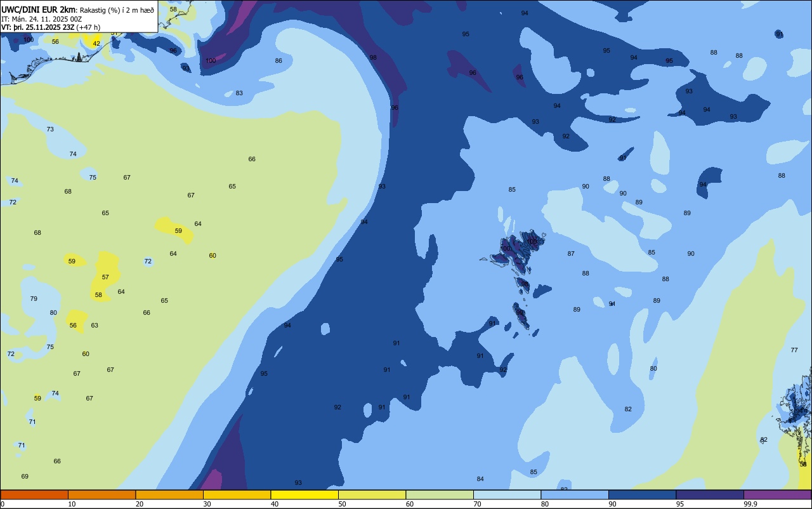Click the humidity value '98' on the map
Viewport: 812px width, 509px height.
pyautogui.click(x=373, y=58)
